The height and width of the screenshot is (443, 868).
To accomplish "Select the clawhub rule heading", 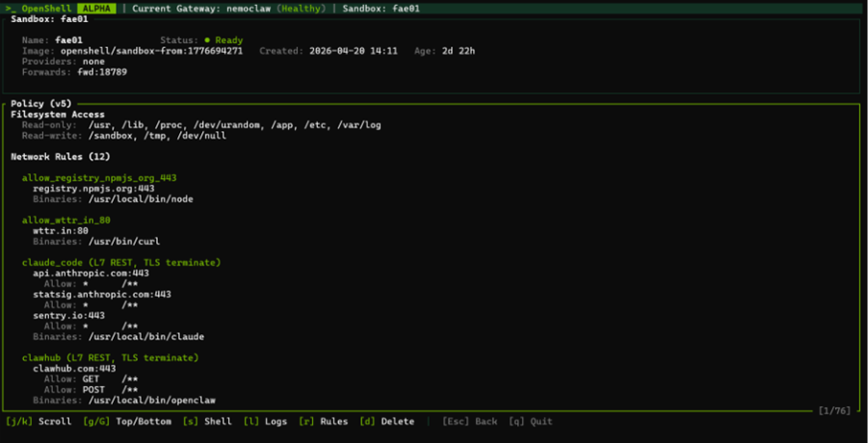I will point(110,358).
